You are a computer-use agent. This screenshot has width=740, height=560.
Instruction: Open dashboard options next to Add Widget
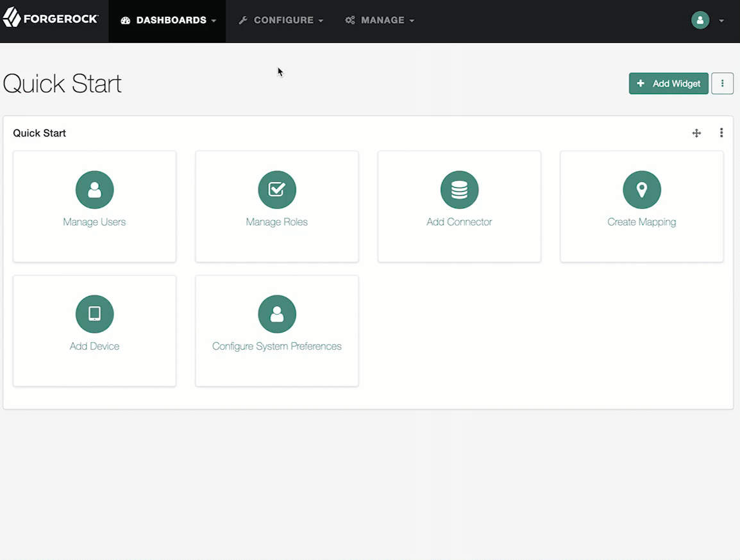(722, 83)
